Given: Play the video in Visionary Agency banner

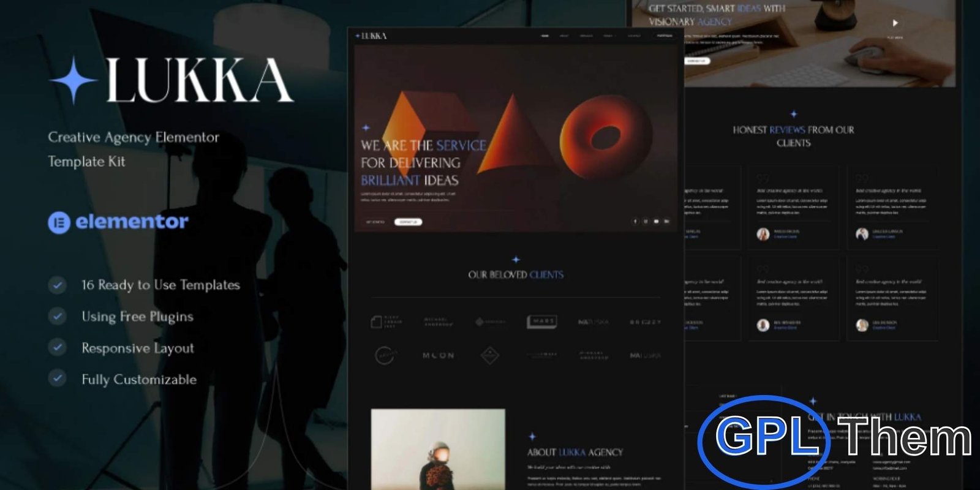Looking at the screenshot, I should (x=895, y=23).
